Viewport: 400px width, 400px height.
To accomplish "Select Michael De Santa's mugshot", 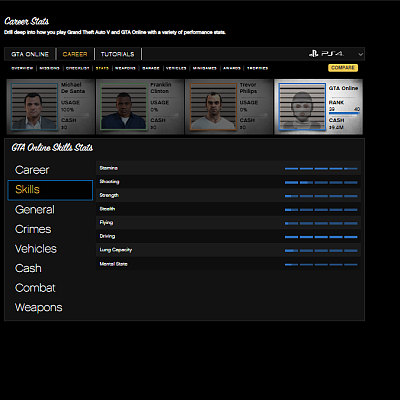I will click(34, 106).
